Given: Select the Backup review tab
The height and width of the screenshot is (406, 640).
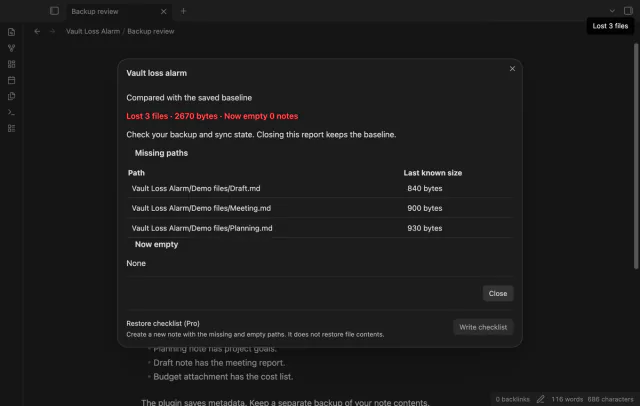Looking at the screenshot, I should (118, 11).
